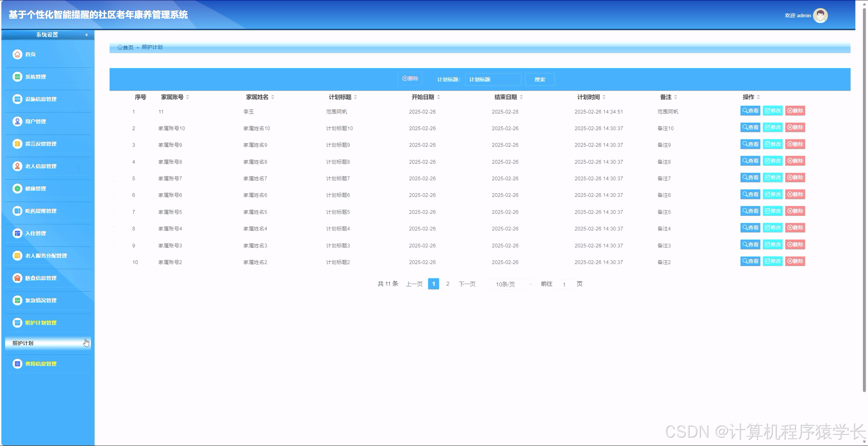Click the 紧急情况管理 green icon

click(x=17, y=300)
